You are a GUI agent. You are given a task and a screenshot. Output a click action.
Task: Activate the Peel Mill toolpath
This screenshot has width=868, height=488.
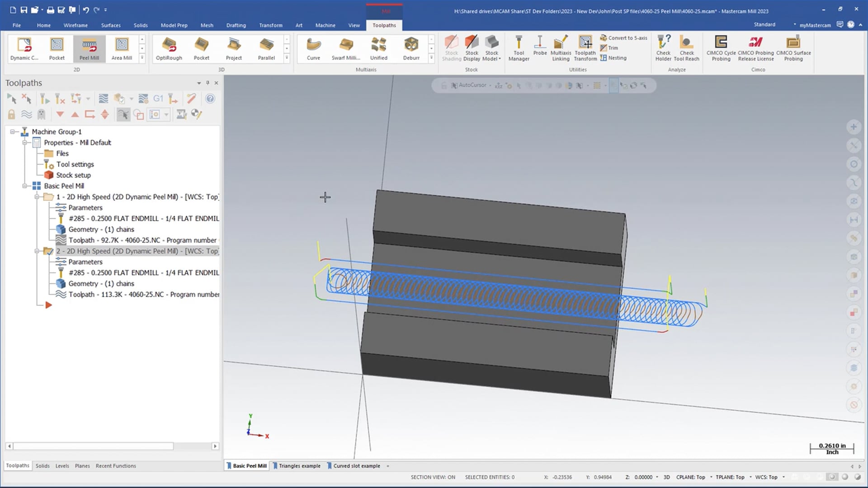[x=89, y=48]
